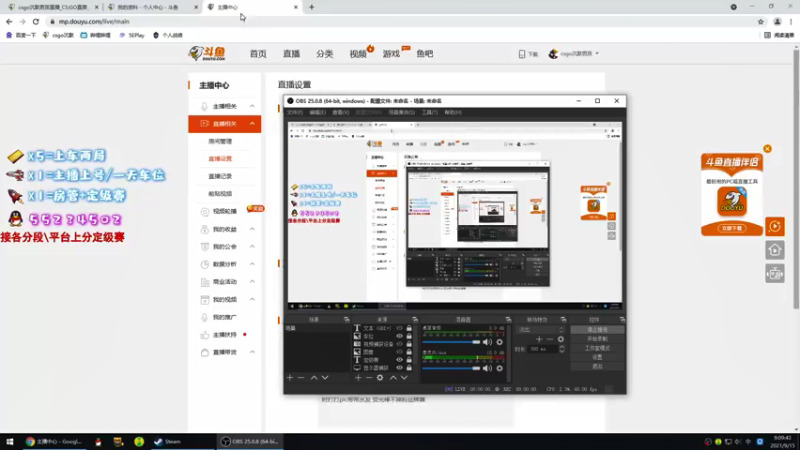
Task: Bookmark this page with the star icon
Action: point(761,21)
